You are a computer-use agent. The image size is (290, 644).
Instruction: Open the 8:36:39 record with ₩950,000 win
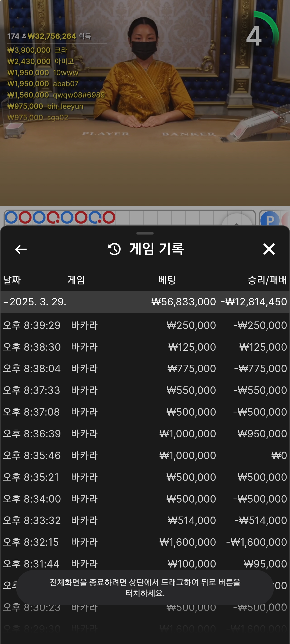[145, 434]
